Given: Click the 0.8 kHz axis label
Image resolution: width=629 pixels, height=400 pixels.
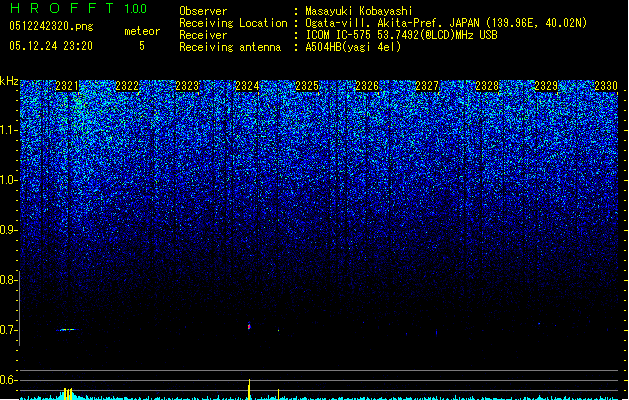Looking at the screenshot, I should 8,280.
